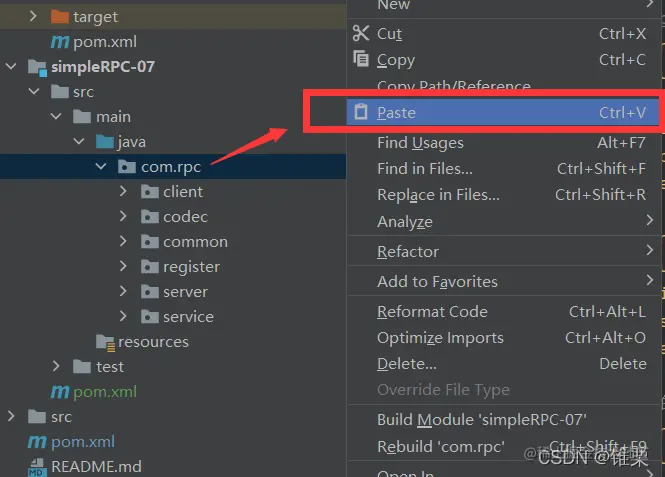The width and height of the screenshot is (665, 477).
Task: Collapse the src folder under simpleRPC-07
Action: 34,91
